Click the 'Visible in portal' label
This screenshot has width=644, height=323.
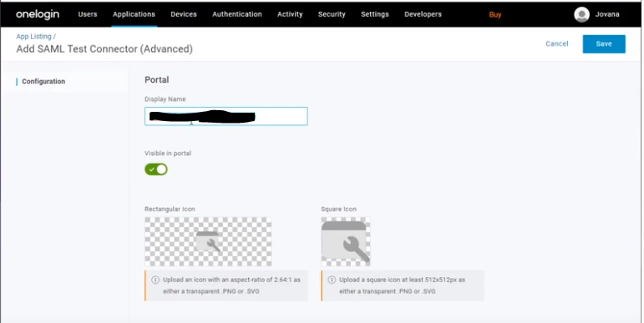(168, 153)
